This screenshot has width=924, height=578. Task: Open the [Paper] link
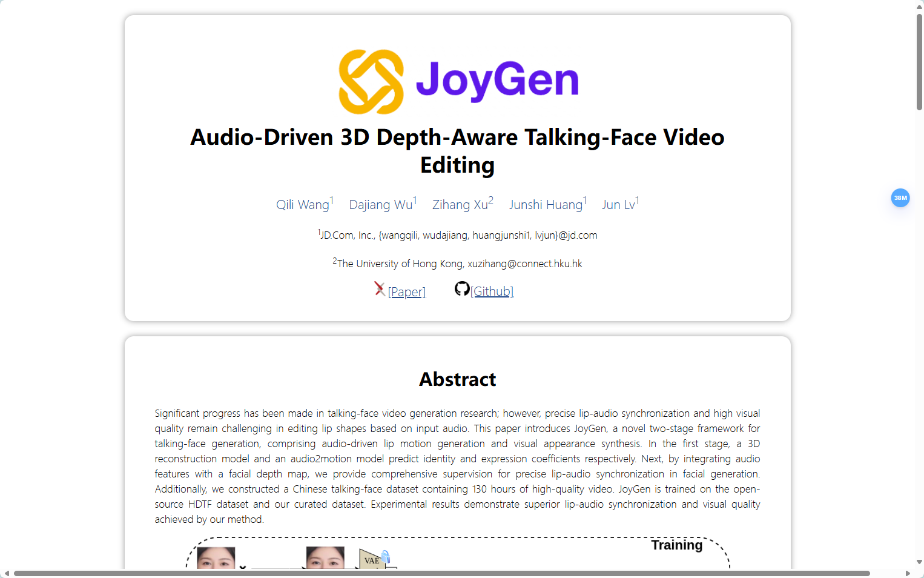407,292
